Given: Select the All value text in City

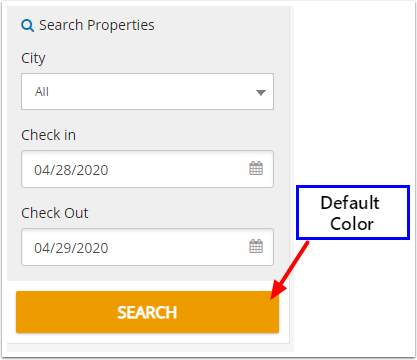Looking at the screenshot, I should tap(42, 92).
